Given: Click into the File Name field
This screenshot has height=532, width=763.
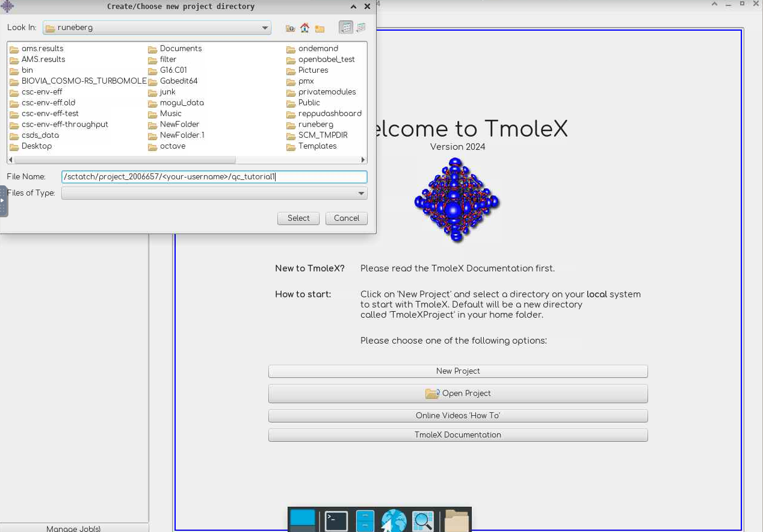Looking at the screenshot, I should 214,177.
